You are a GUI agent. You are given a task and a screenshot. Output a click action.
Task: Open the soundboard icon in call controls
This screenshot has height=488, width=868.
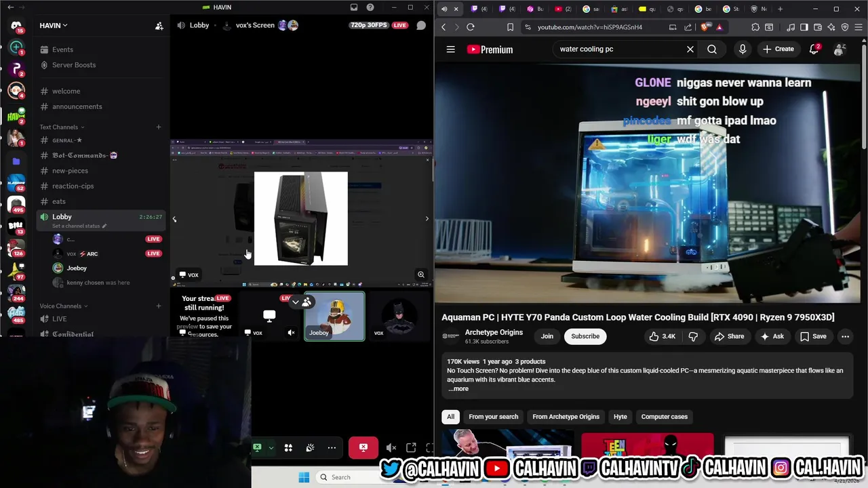(310, 447)
